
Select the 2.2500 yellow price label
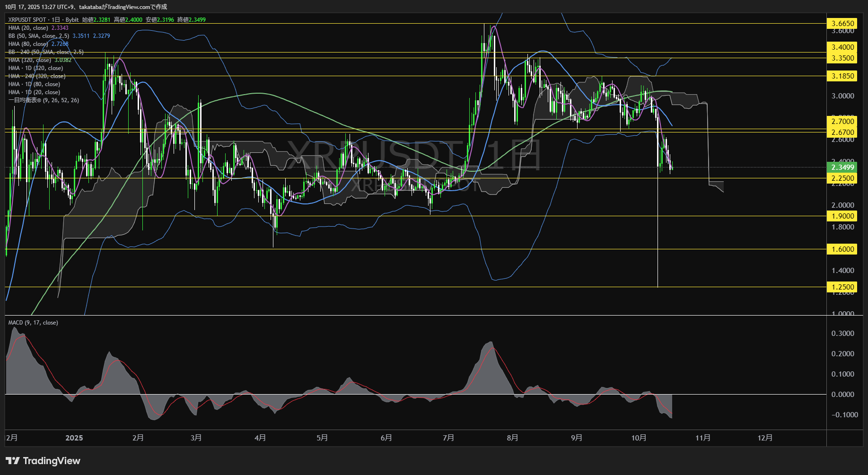pyautogui.click(x=842, y=178)
